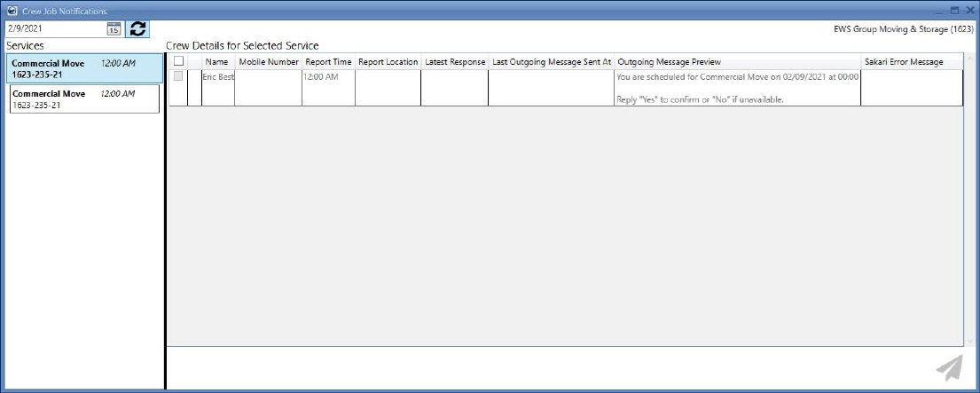This screenshot has width=980, height=393.
Task: Toggle the select-all checkbox in table header
Action: [178, 61]
